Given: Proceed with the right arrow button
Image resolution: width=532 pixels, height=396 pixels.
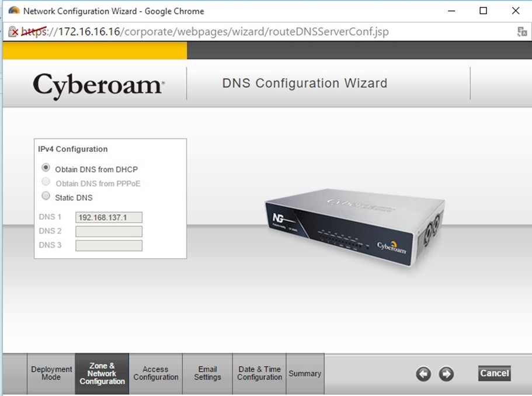Looking at the screenshot, I should pyautogui.click(x=446, y=374).
